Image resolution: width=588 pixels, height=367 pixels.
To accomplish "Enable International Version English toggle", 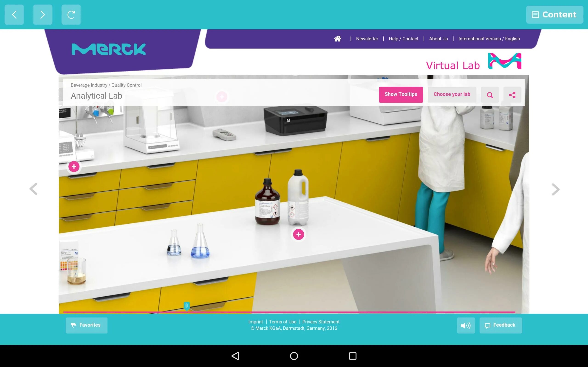I will (x=489, y=39).
